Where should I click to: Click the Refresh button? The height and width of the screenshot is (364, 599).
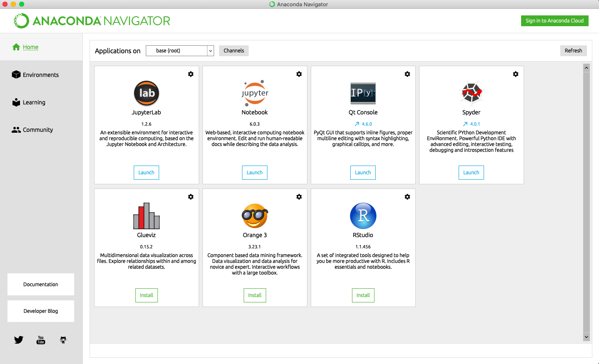pos(574,51)
